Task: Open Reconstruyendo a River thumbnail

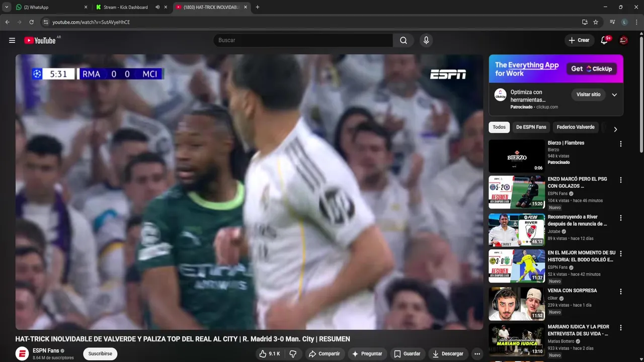Action: coord(517,230)
